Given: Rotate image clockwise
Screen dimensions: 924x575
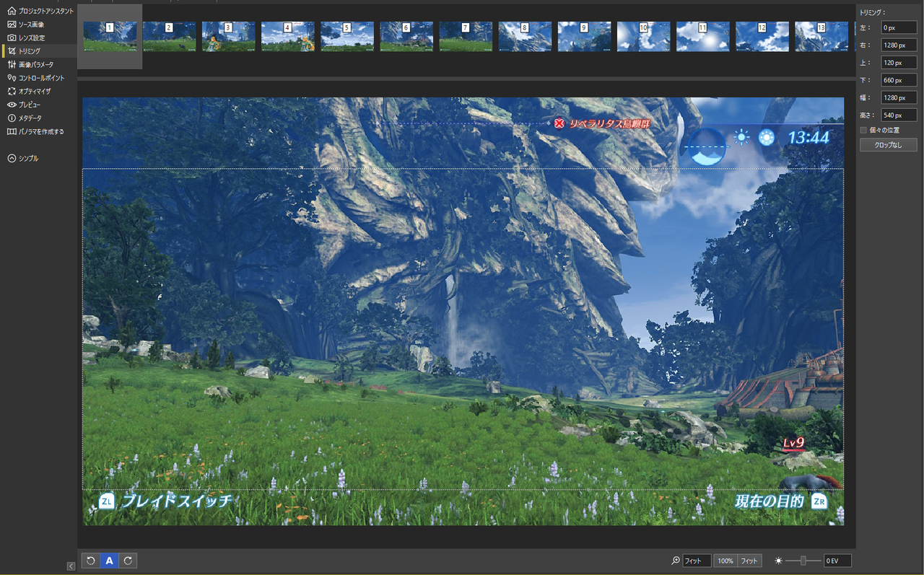Looking at the screenshot, I should (128, 561).
